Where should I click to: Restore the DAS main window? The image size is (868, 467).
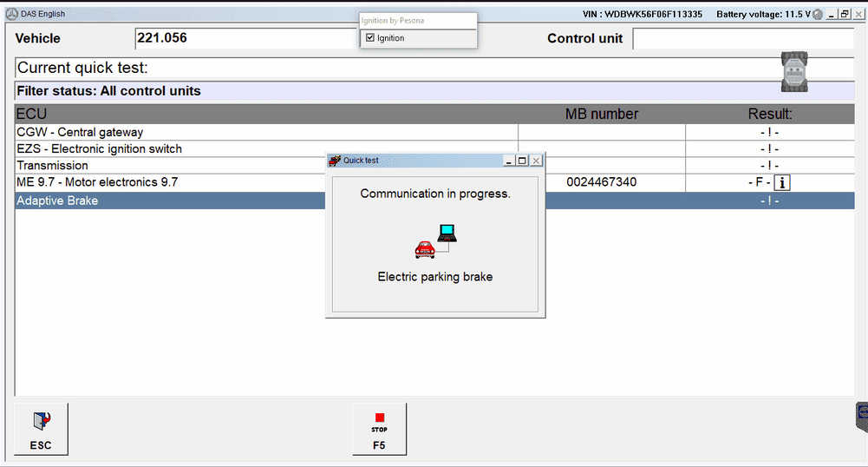[845, 15]
